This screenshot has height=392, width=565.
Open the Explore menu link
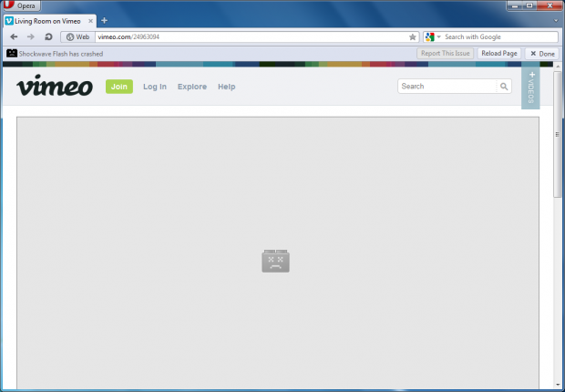(x=192, y=87)
